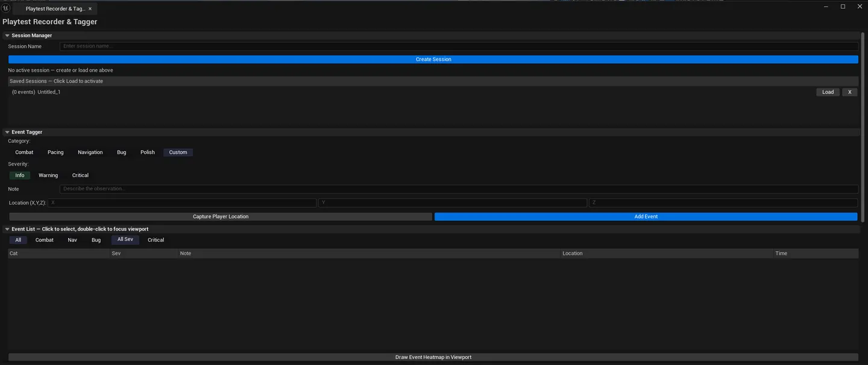
Task: Choose the Bug category in Event Tagger
Action: click(122, 152)
